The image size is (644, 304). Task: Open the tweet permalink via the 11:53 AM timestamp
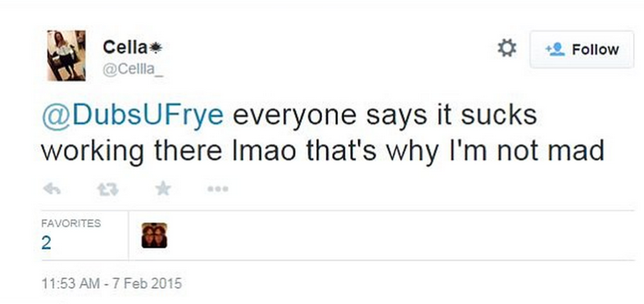pos(70,283)
